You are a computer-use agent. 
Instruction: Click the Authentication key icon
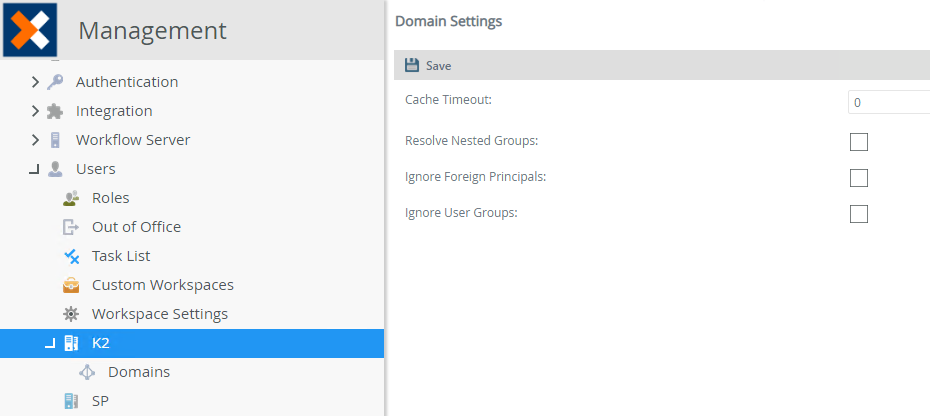55,82
